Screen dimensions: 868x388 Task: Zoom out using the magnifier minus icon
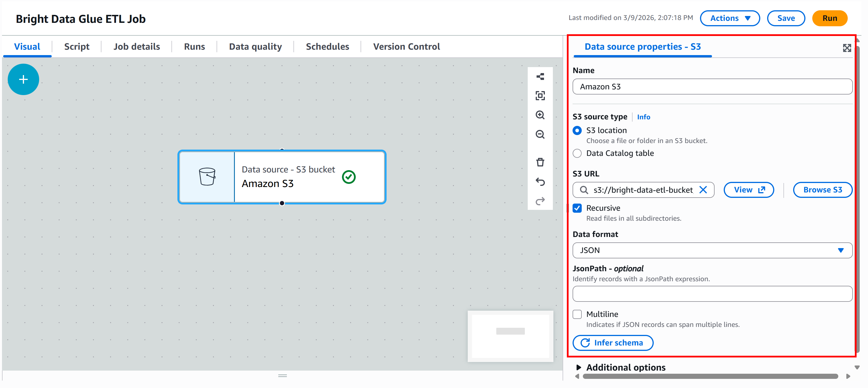pyautogui.click(x=540, y=134)
